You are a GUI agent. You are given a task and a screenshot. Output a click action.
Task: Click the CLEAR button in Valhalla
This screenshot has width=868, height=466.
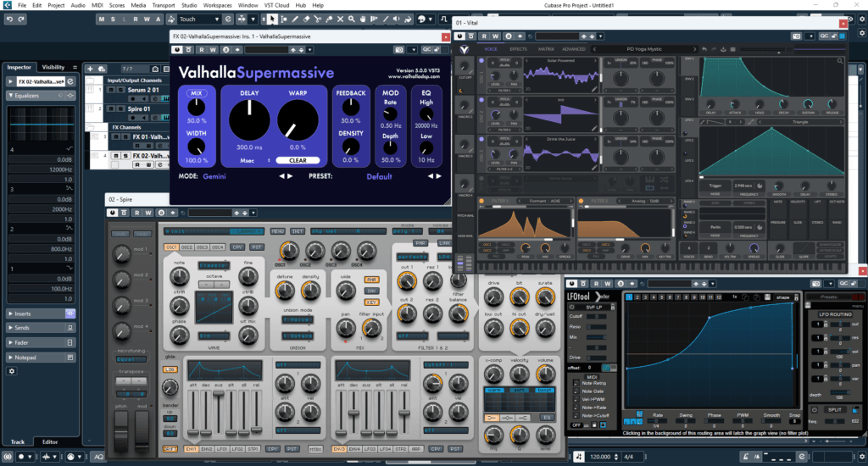[x=298, y=160]
